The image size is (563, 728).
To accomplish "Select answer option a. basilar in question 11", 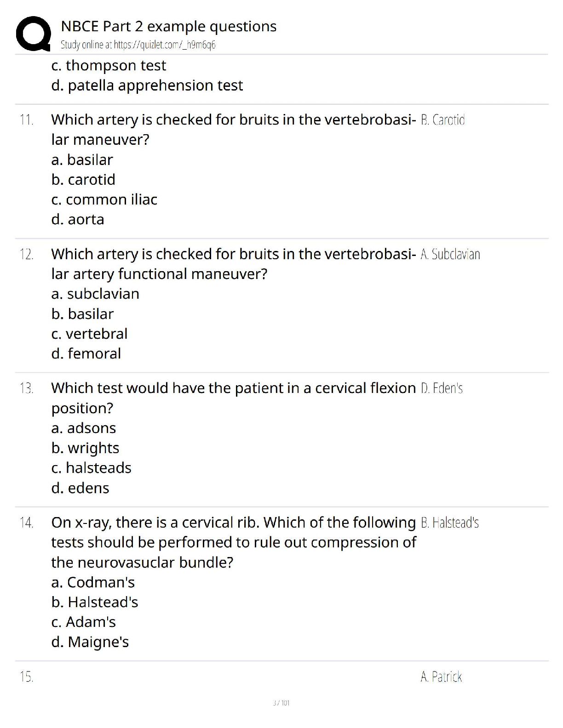I will (82, 160).
